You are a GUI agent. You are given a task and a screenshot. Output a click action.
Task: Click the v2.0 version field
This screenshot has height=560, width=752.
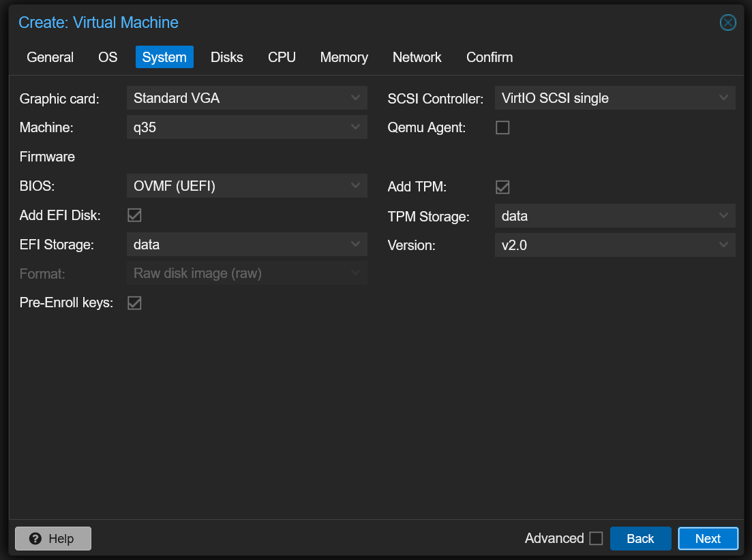(x=615, y=245)
